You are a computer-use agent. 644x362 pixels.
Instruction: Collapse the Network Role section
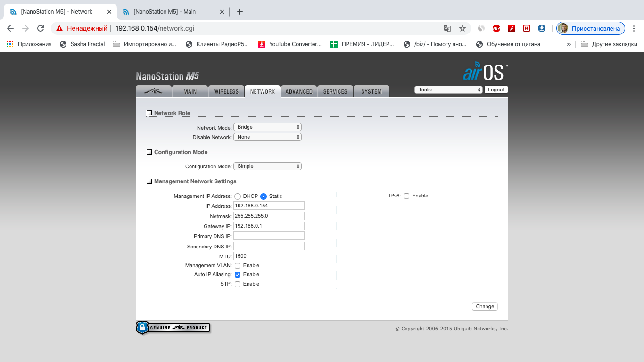pyautogui.click(x=149, y=113)
